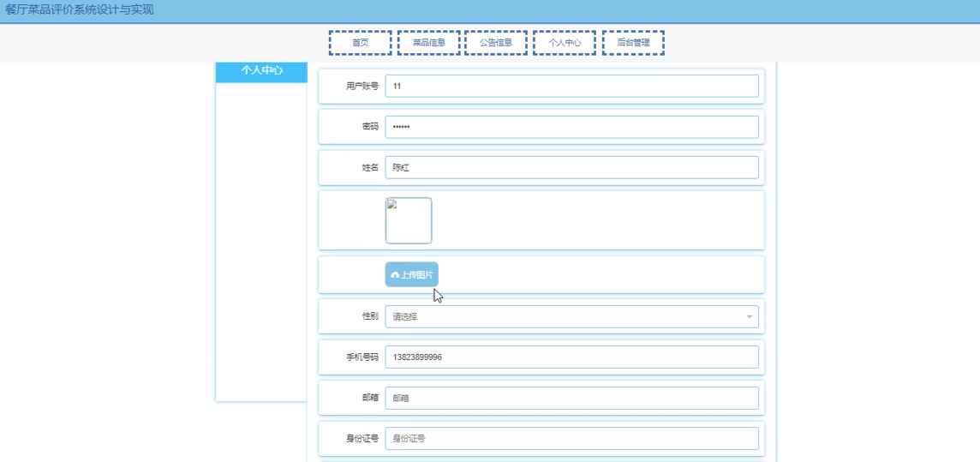Go to 菜品信息 page
980x462 pixels.
428,43
